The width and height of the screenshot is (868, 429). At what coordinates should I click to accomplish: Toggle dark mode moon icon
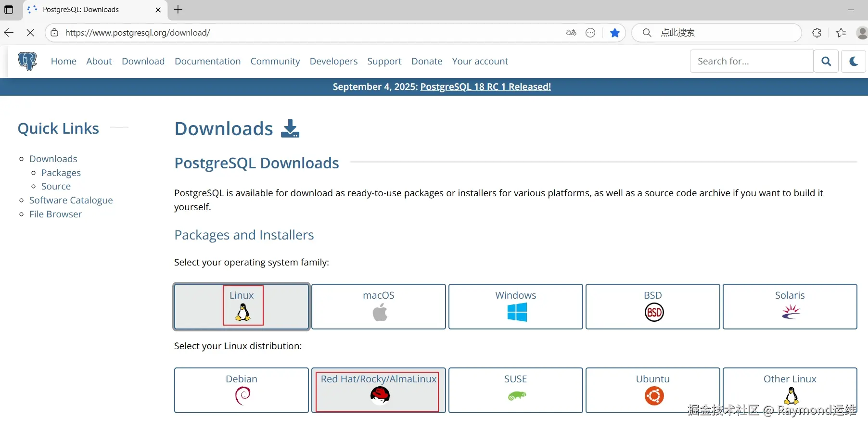854,61
